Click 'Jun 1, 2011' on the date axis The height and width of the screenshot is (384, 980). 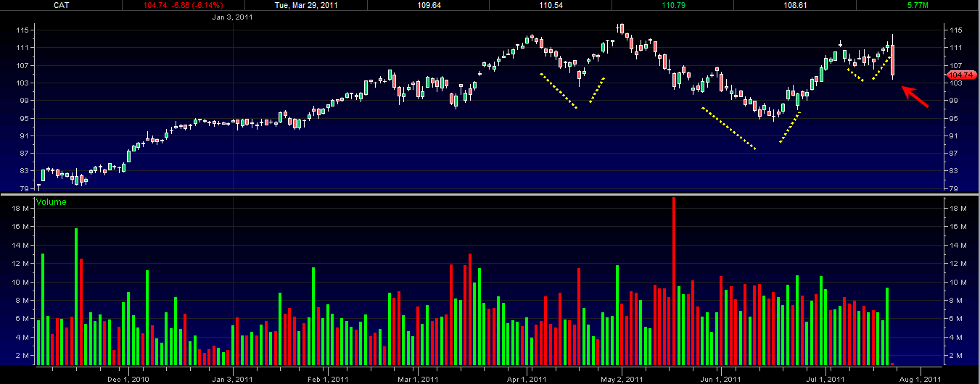pos(720,378)
